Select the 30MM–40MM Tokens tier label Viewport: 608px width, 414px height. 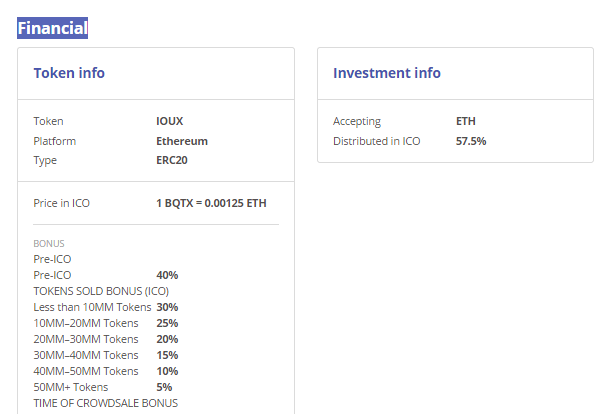(x=86, y=355)
